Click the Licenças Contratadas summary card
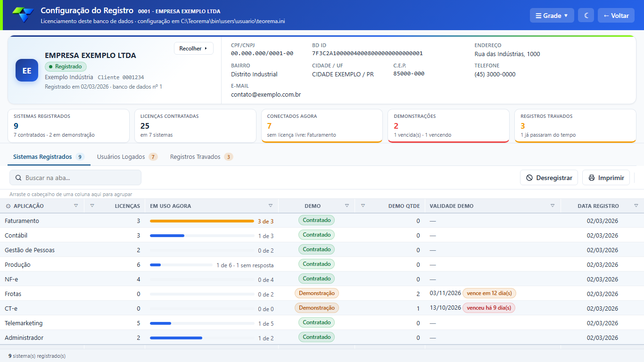The height and width of the screenshot is (362, 644). [x=195, y=126]
